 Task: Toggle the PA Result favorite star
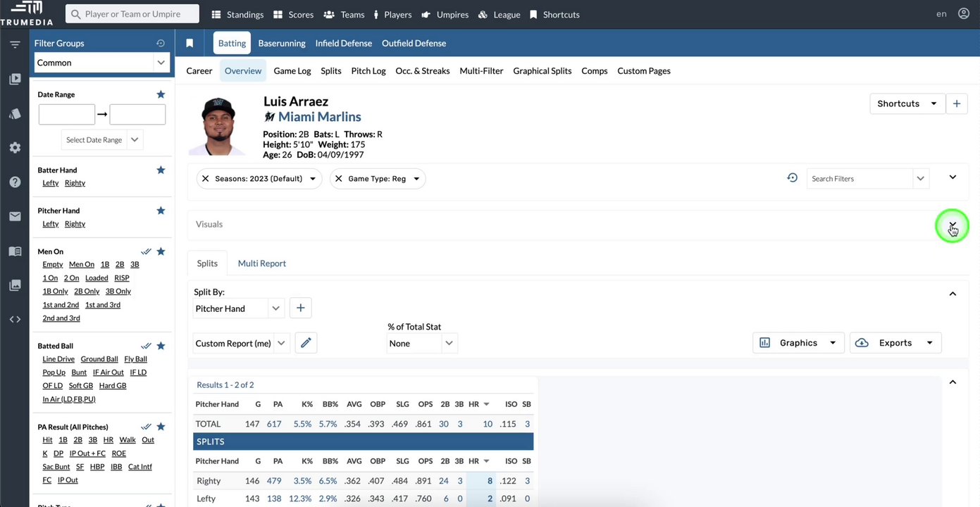(x=161, y=427)
